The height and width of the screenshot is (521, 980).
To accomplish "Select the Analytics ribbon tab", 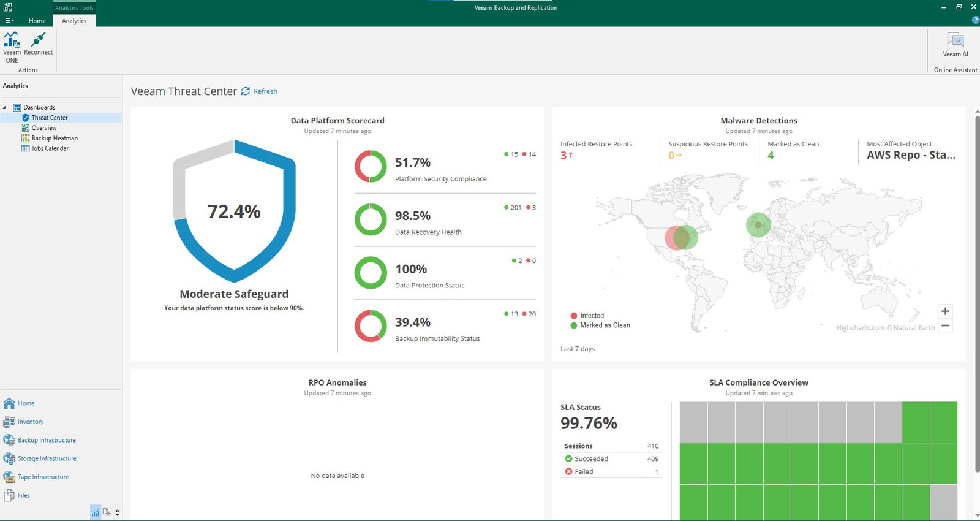I will (74, 21).
